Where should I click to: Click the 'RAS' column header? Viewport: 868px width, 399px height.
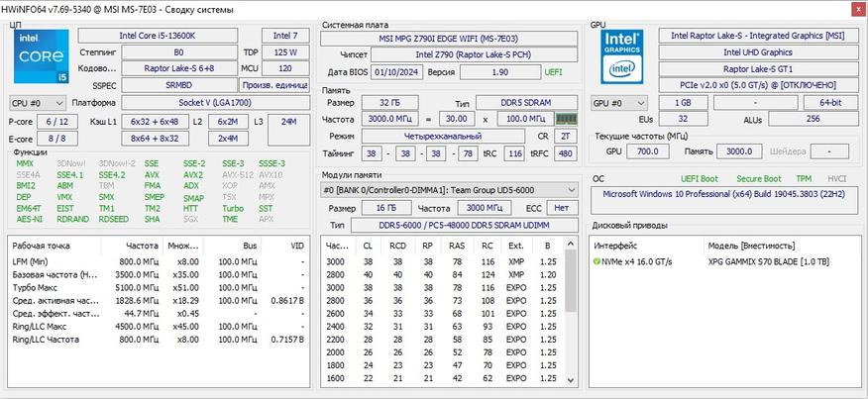coord(457,246)
